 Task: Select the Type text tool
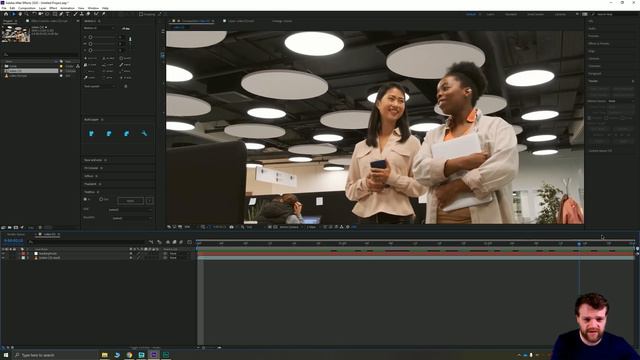point(68,14)
